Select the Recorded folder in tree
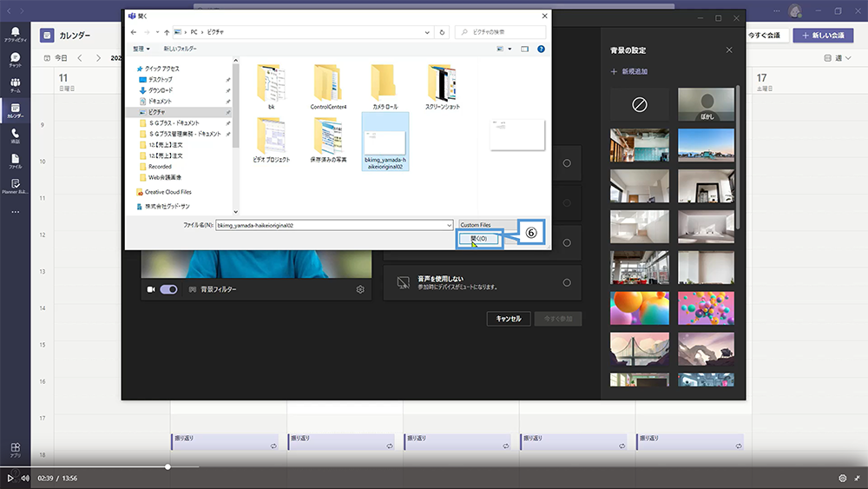 coord(160,167)
